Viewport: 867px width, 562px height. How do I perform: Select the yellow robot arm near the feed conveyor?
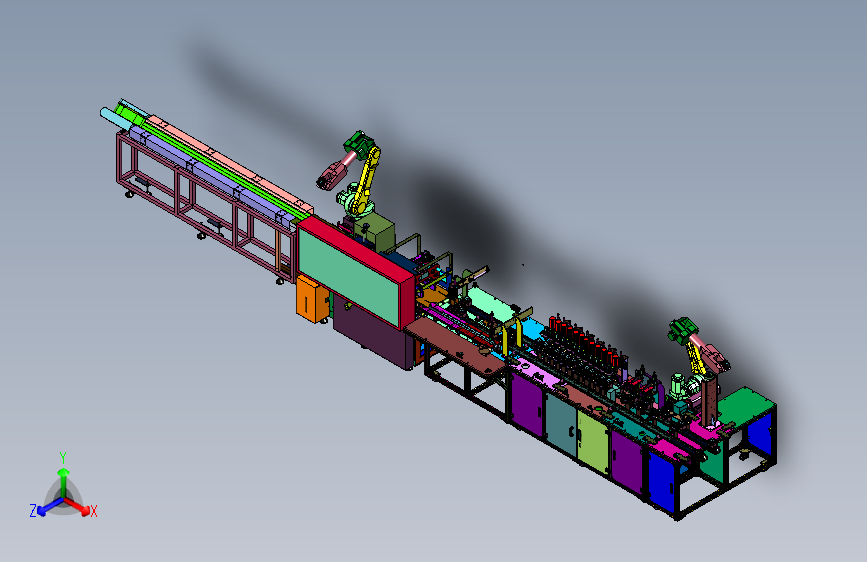(x=367, y=178)
